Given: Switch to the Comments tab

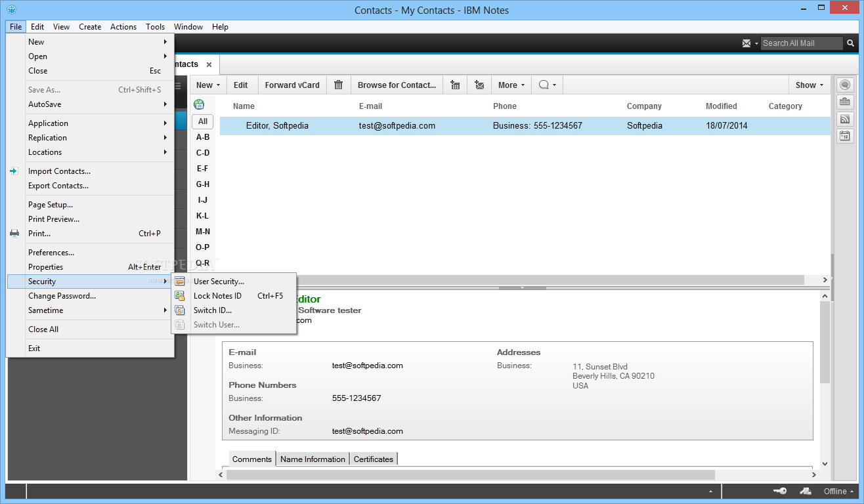Looking at the screenshot, I should tap(252, 459).
